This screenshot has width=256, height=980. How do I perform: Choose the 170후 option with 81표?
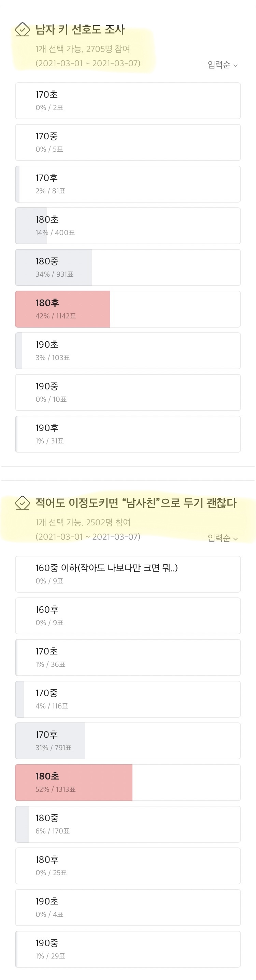click(x=128, y=184)
